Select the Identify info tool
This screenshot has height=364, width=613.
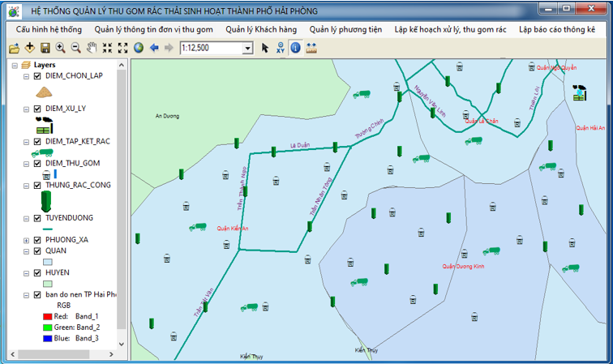pos(295,49)
